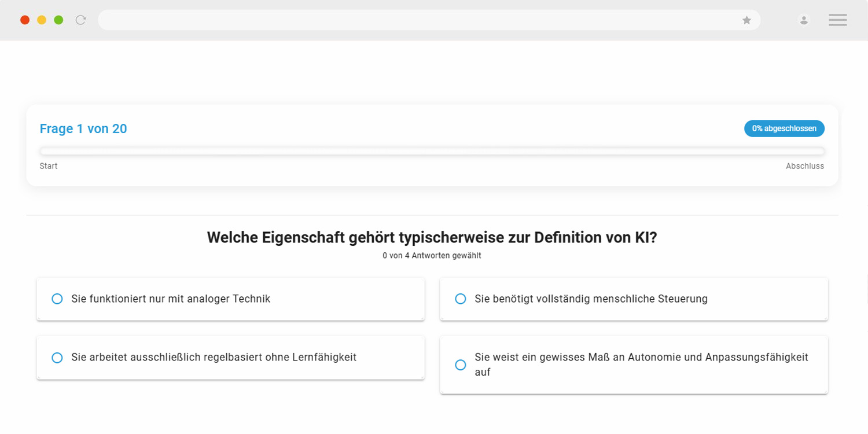
Task: Pick radio 'Autonomie und Anpassungsfähigkeit' answer
Action: click(461, 365)
